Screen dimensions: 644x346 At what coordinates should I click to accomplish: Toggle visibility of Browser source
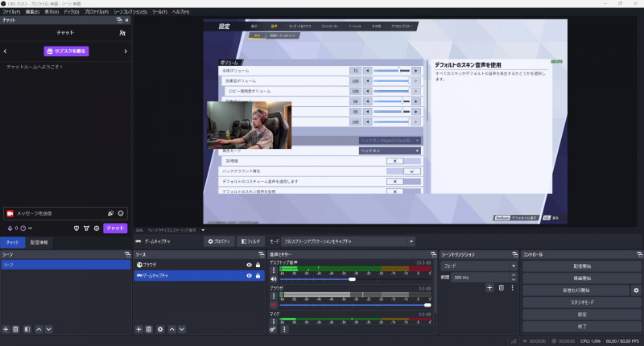[249, 266]
